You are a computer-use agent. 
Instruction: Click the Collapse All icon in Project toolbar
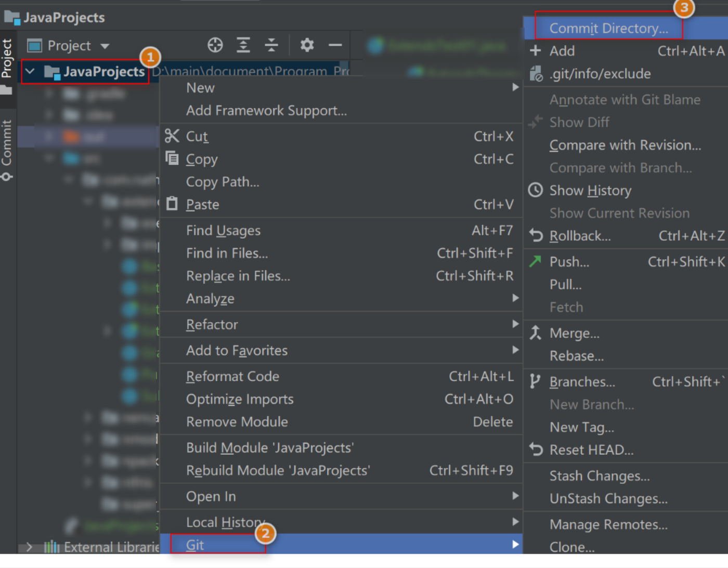(271, 45)
